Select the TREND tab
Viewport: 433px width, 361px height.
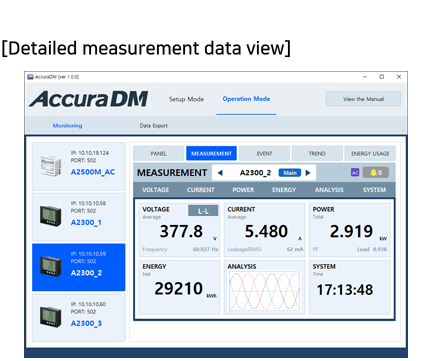(317, 153)
